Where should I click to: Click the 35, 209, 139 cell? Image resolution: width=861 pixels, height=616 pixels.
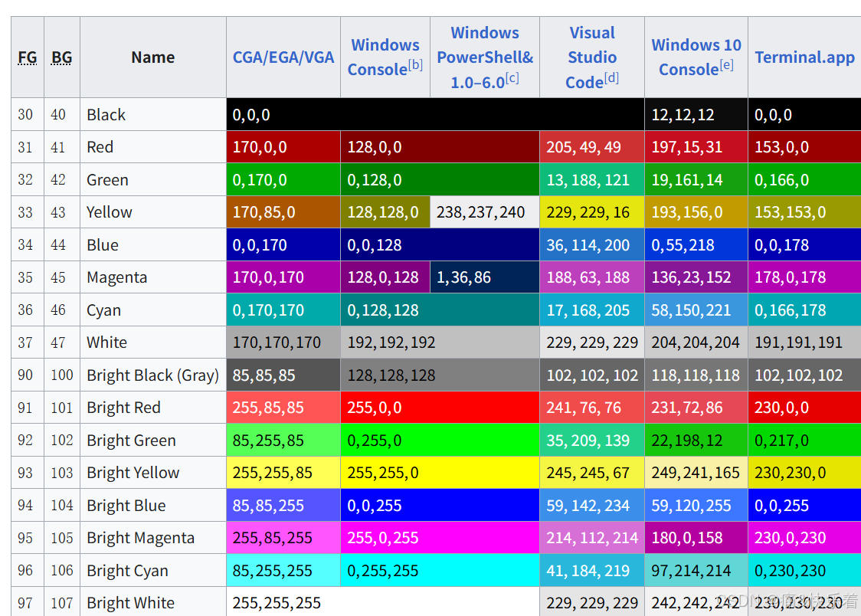592,440
